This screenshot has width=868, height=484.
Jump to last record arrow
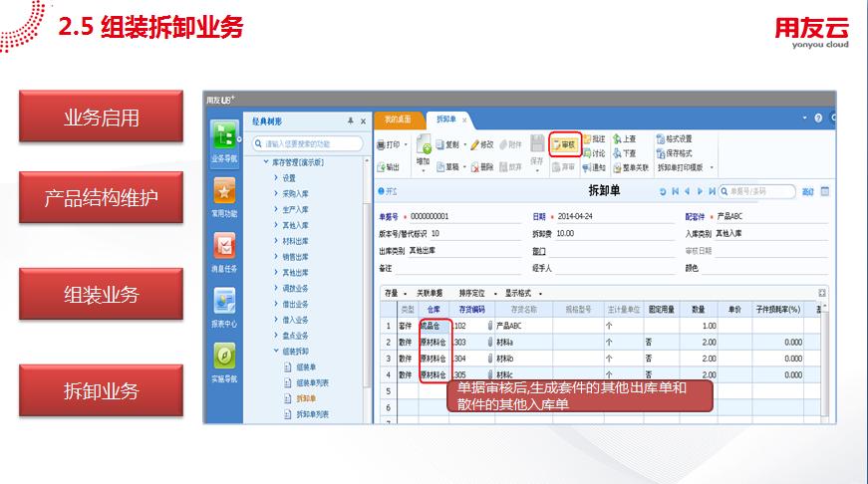coord(712,191)
